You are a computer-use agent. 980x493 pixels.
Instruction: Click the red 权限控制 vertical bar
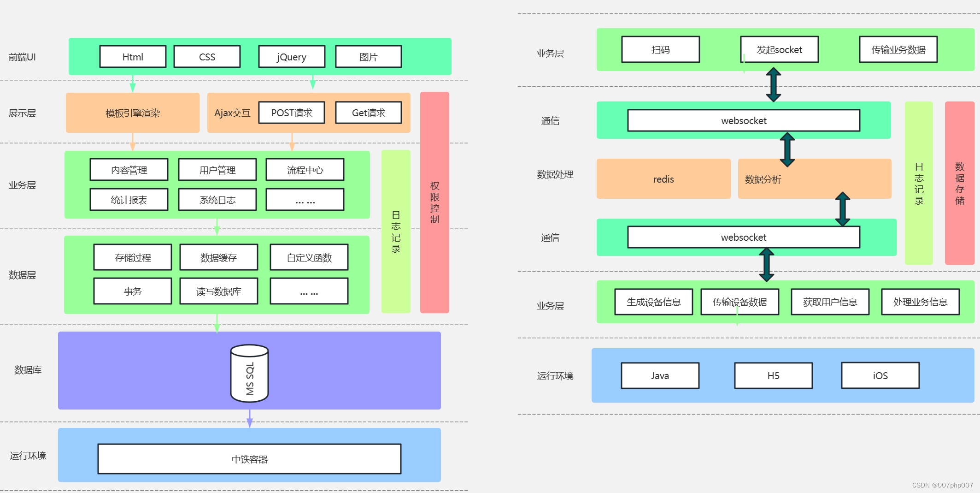tap(434, 202)
